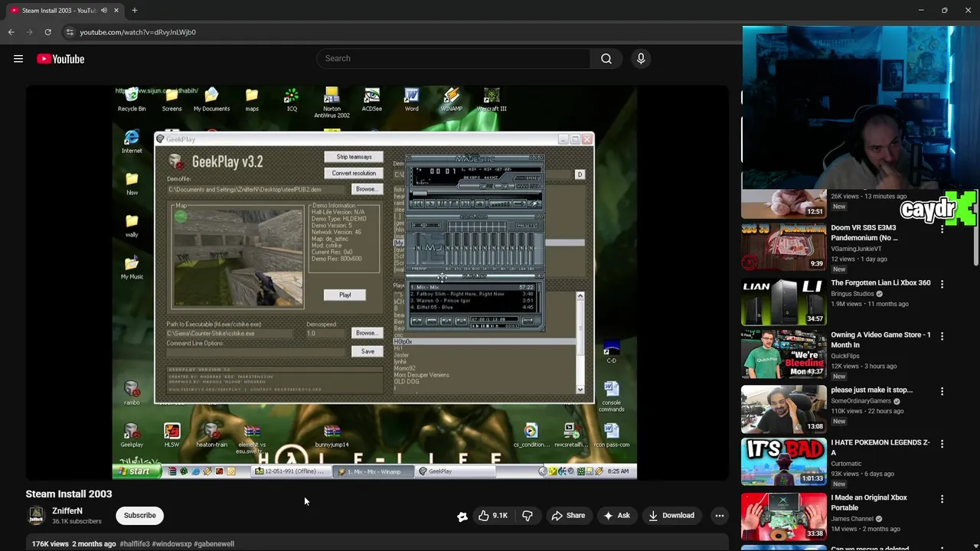980x551 pixels.
Task: Open the IT'S BAD 1:01:33 thumbnail
Action: [783, 461]
